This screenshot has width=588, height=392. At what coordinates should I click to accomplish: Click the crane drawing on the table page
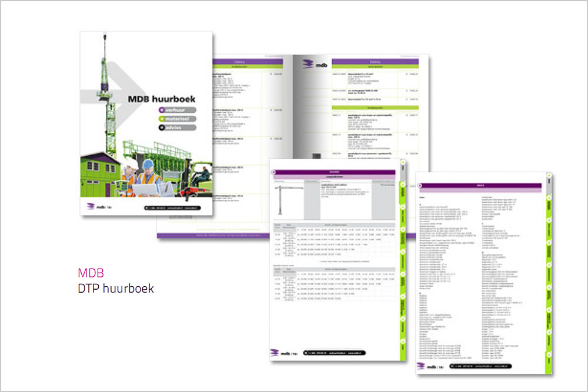[289, 200]
